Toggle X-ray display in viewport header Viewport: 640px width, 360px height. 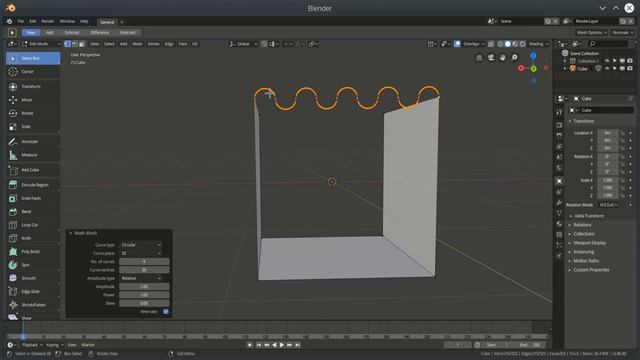pyautogui.click(x=491, y=44)
